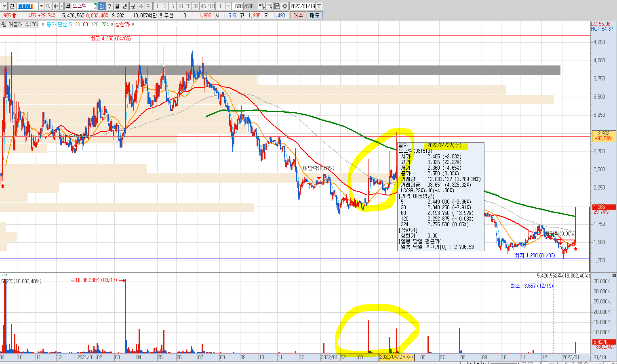Click the stock code 031510 input

(27, 6)
